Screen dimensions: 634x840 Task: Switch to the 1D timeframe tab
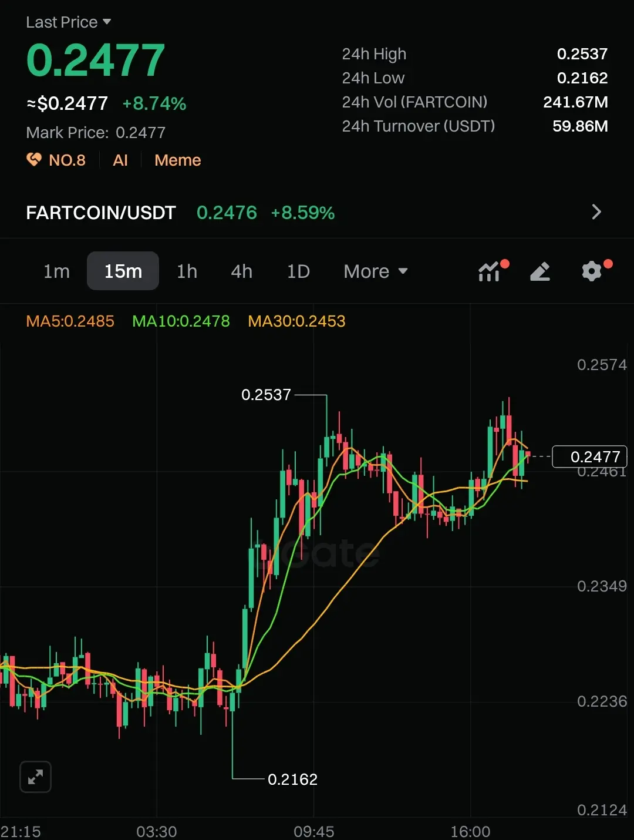pos(298,271)
